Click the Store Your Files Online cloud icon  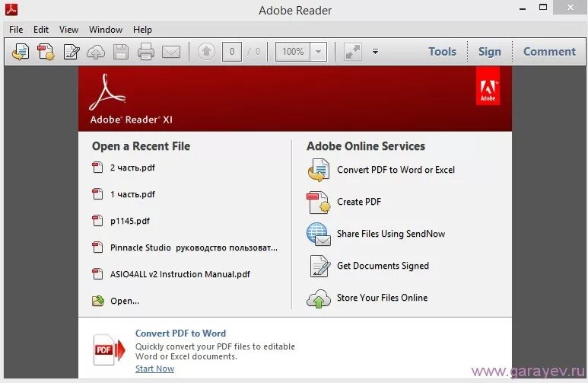319,298
